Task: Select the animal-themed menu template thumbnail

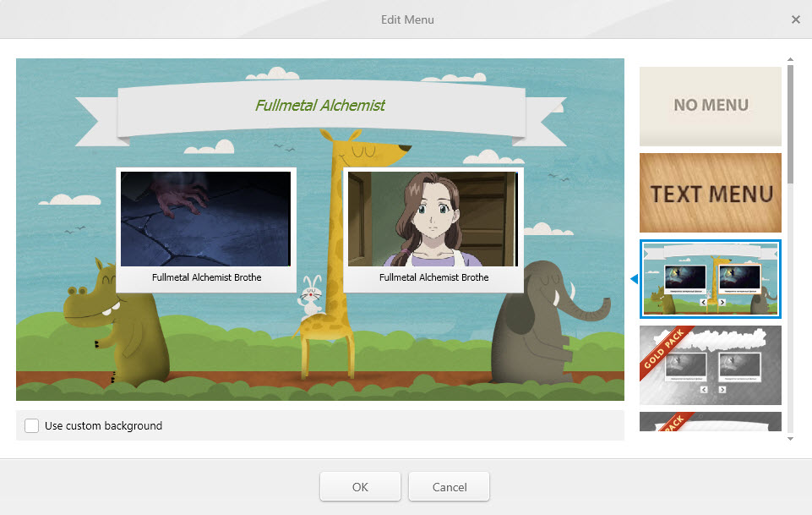Action: pos(710,279)
